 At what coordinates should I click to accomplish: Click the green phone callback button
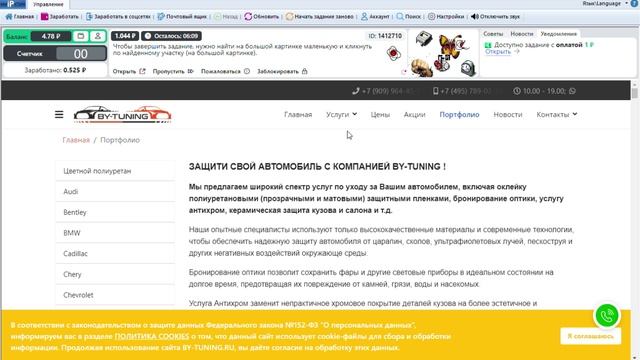(x=607, y=316)
